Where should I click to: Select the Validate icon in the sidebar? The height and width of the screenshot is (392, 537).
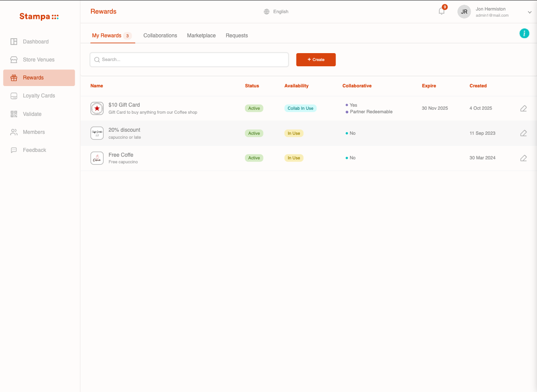[x=14, y=114]
